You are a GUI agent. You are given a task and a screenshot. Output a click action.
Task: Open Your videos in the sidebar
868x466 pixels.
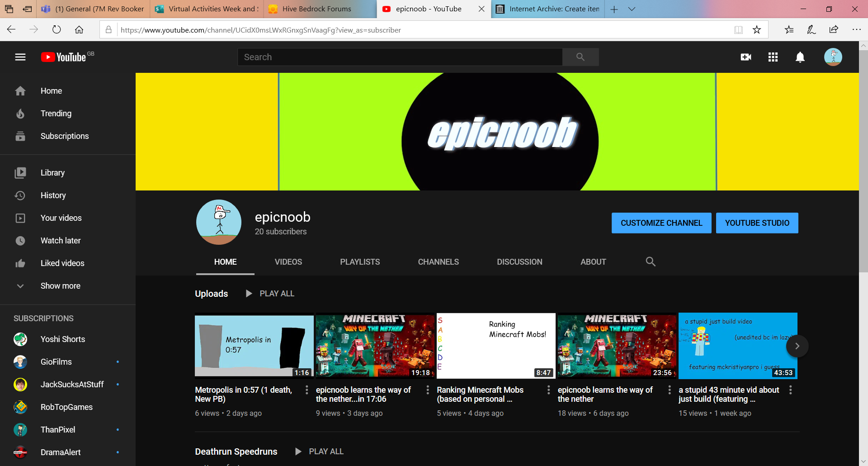tap(68, 218)
